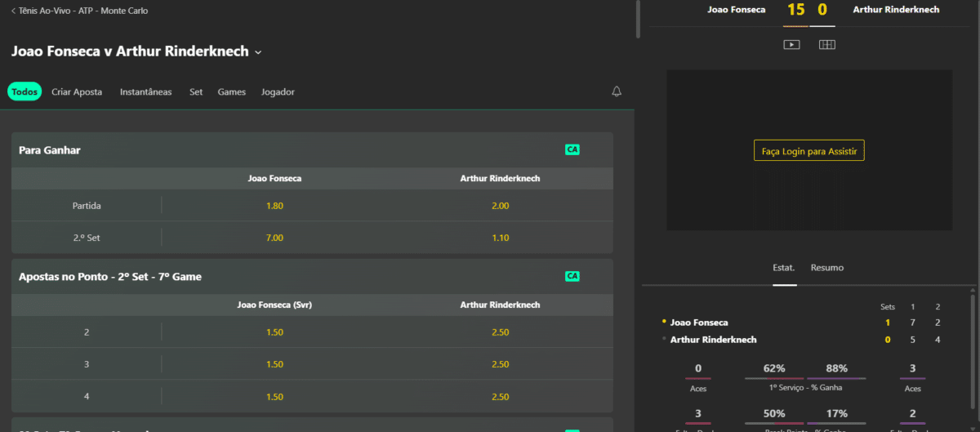This screenshot has height=432, width=980.
Task: Switch to the Criar Aposta tab
Action: [x=77, y=92]
